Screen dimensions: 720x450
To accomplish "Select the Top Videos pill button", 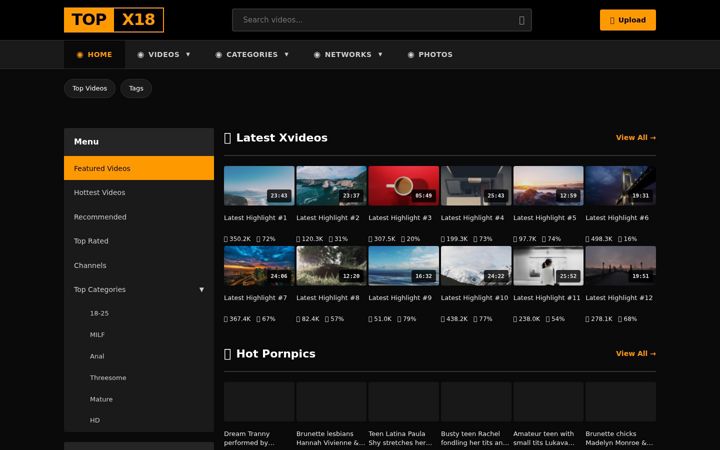I will point(90,88).
